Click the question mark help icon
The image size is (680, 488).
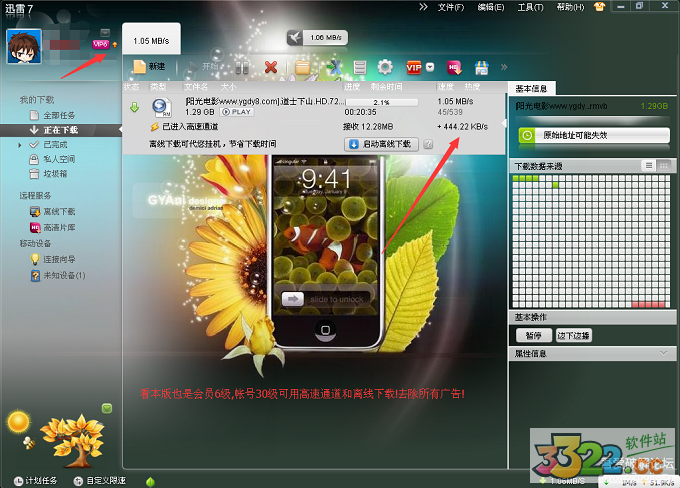428,144
